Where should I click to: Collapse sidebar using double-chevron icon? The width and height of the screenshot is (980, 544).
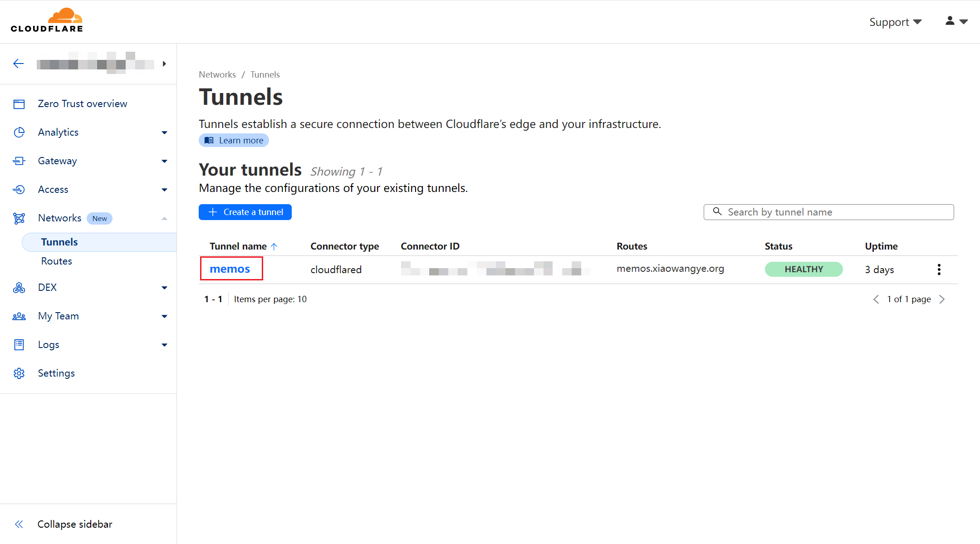coord(19,524)
